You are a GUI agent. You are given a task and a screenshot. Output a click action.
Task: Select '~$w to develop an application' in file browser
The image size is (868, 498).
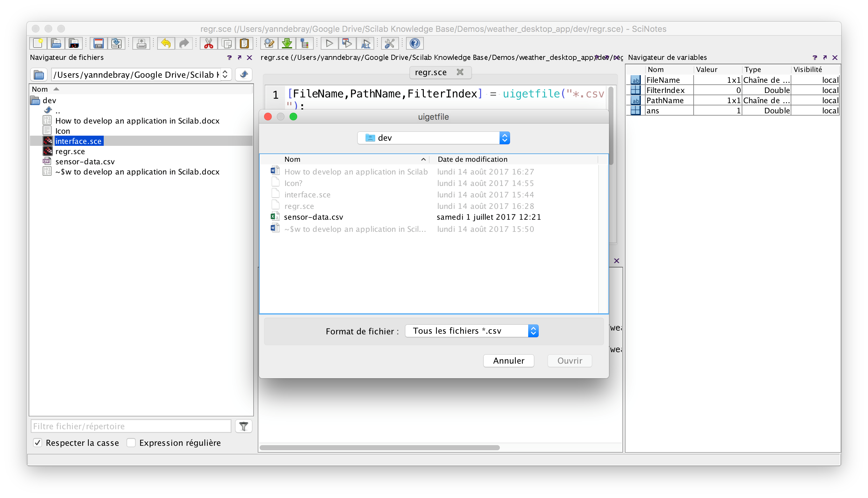pos(137,172)
